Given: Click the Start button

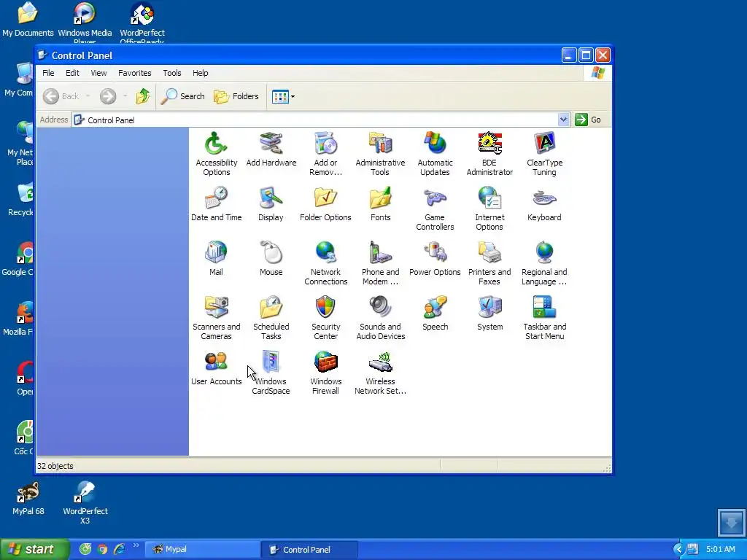Looking at the screenshot, I should pyautogui.click(x=34, y=549).
